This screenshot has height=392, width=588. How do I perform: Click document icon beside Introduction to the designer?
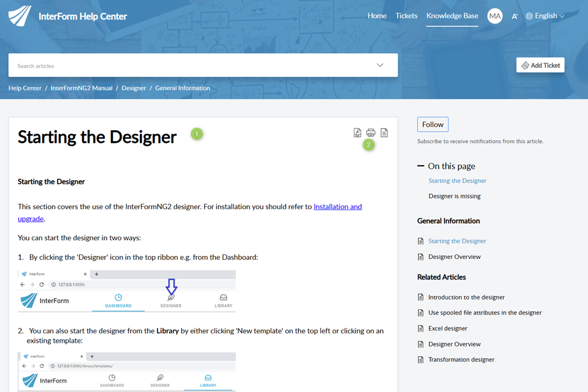[x=421, y=297]
